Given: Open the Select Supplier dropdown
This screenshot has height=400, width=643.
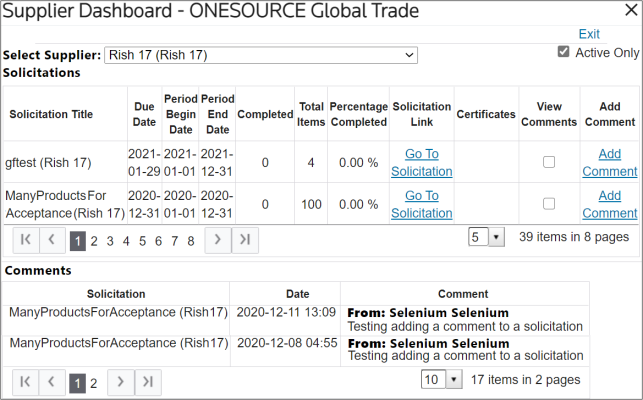Looking at the screenshot, I should tap(261, 55).
